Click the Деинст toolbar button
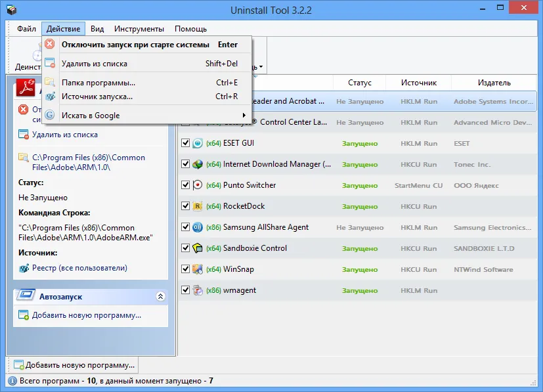Screen dimensions: 543x392 pos(28,55)
